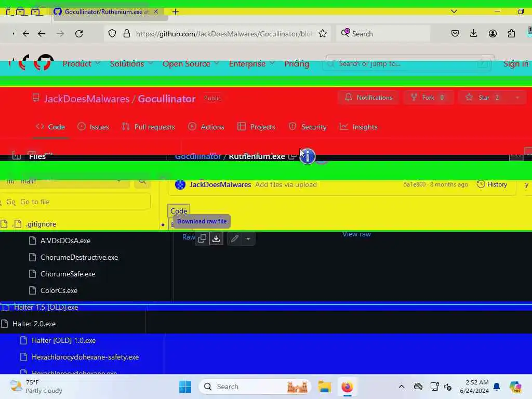Go to the Pricing page
The image size is (532, 399).
pyautogui.click(x=297, y=64)
